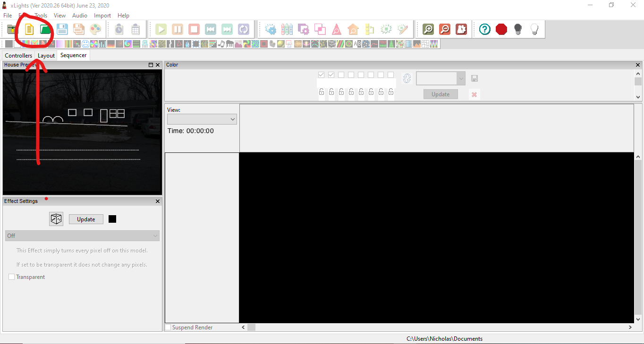Click Update button in Color panel
The width and height of the screenshot is (644, 344).
click(x=441, y=94)
